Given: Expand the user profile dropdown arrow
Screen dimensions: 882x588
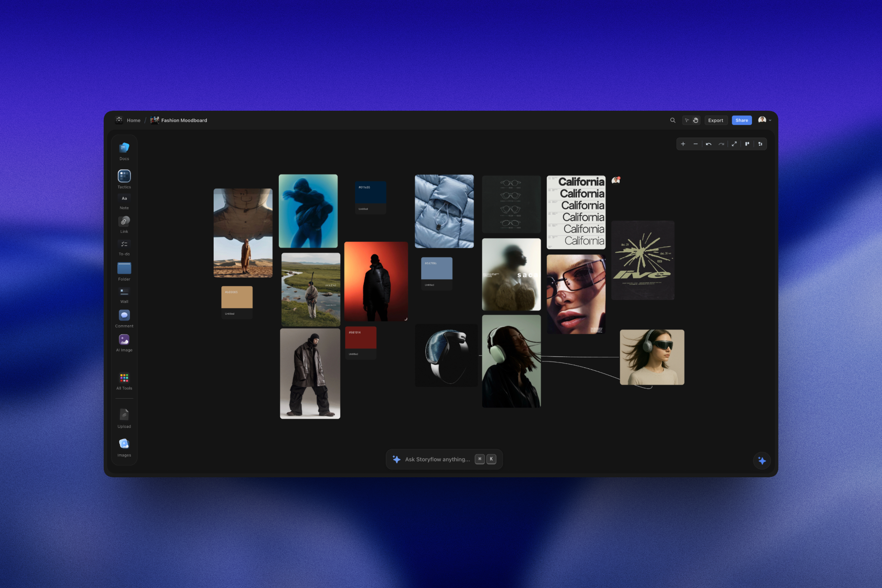Looking at the screenshot, I should coord(770,120).
